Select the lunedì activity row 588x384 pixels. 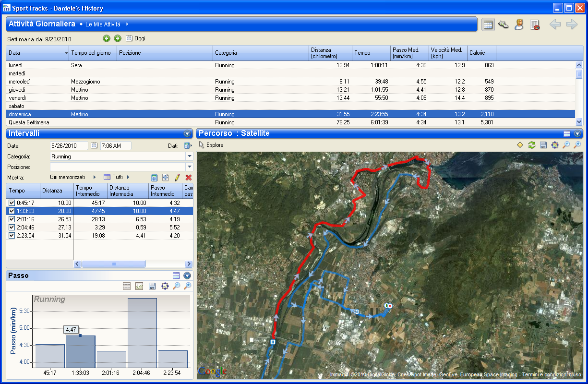(x=291, y=65)
